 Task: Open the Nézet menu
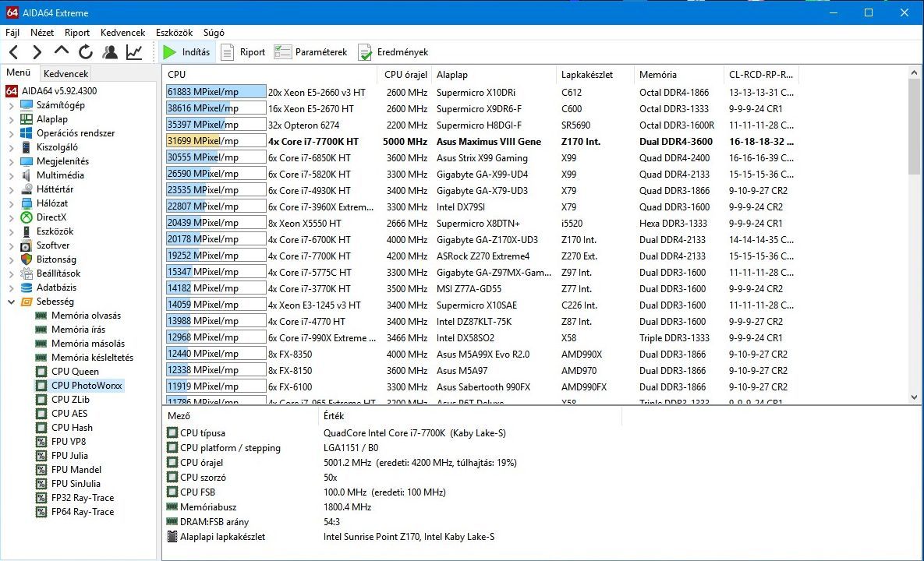click(x=42, y=33)
